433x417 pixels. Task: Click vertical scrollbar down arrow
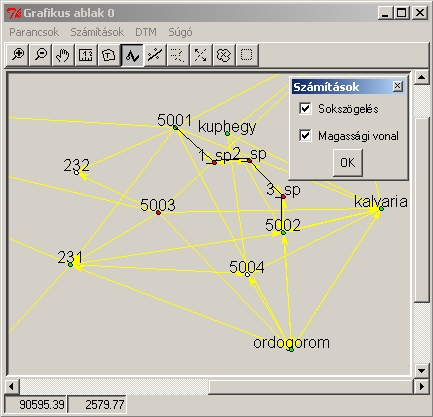[421, 370]
